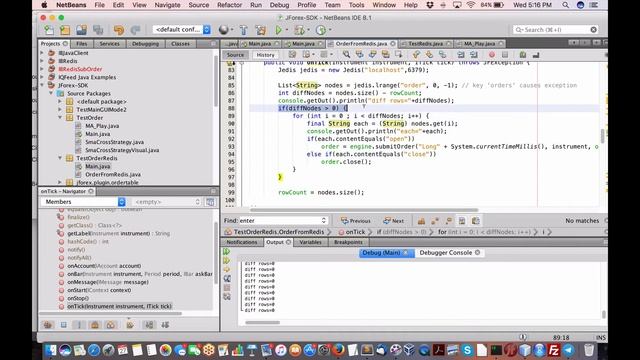This screenshot has width=640, height=360.
Task: Click the Redo arrow in toolbar
Action: [x=135, y=30]
